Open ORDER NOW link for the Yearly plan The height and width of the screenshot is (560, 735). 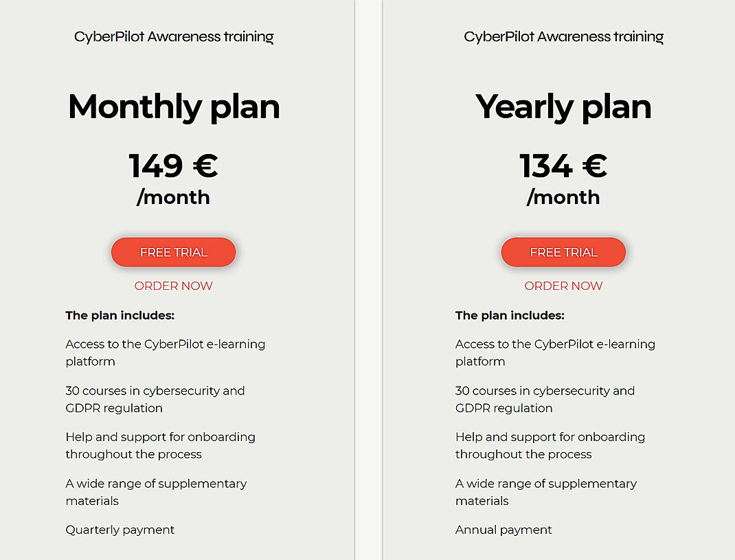click(563, 286)
